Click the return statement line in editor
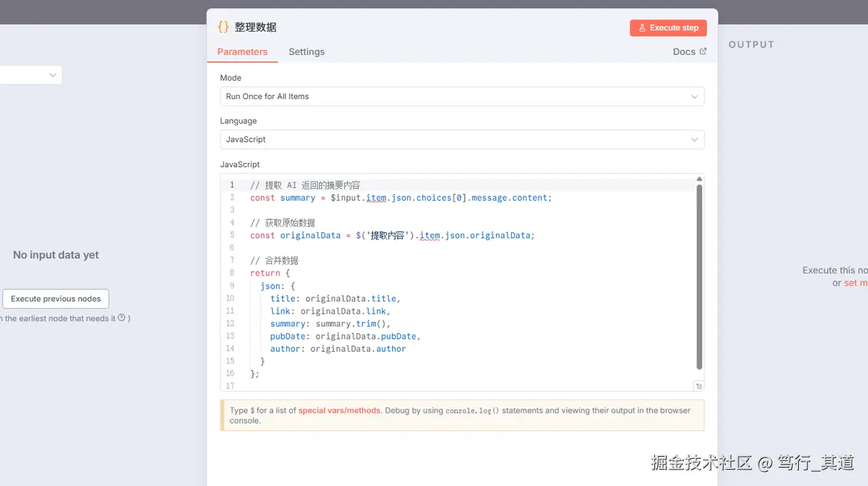This screenshot has width=868, height=486. click(x=270, y=273)
